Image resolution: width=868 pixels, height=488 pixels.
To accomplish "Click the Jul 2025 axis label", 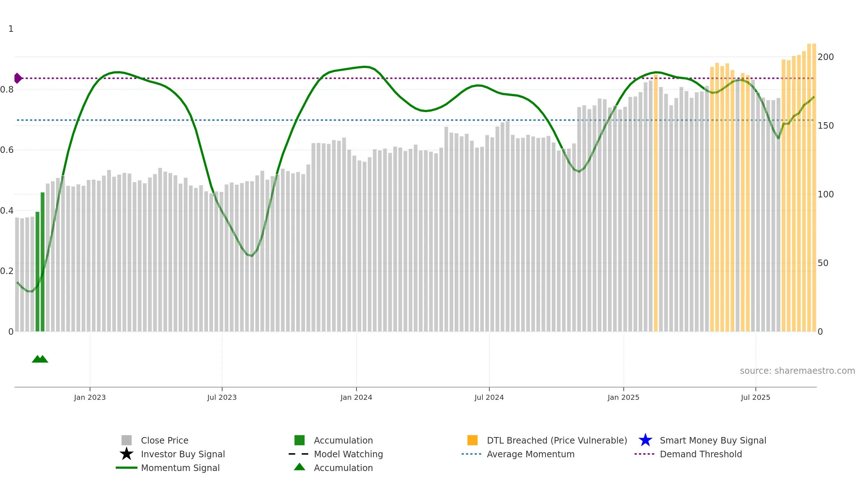I will (x=756, y=397).
